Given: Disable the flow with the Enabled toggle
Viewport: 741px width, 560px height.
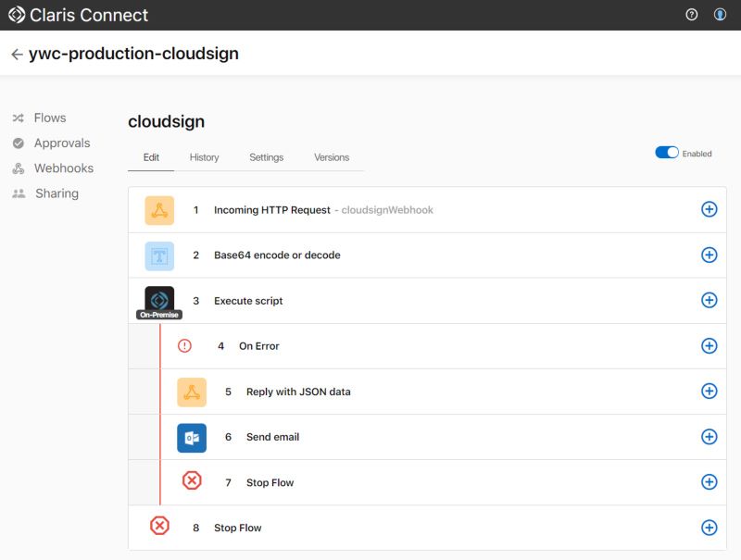Looking at the screenshot, I should [x=666, y=153].
